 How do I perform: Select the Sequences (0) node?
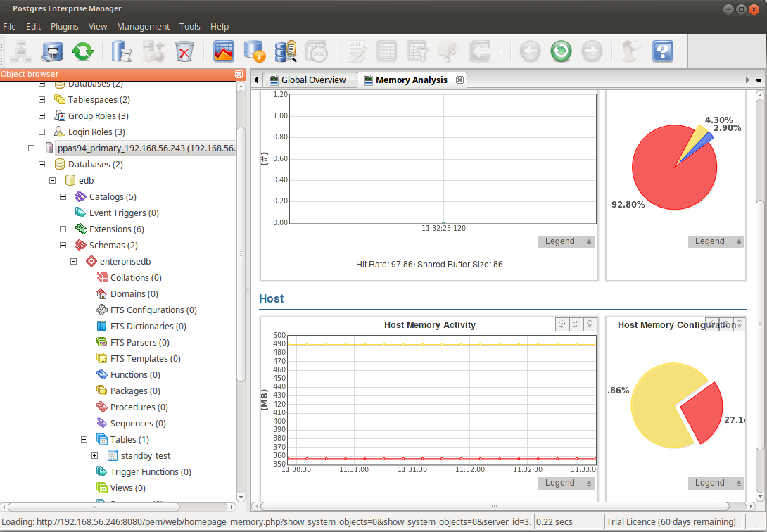click(138, 423)
